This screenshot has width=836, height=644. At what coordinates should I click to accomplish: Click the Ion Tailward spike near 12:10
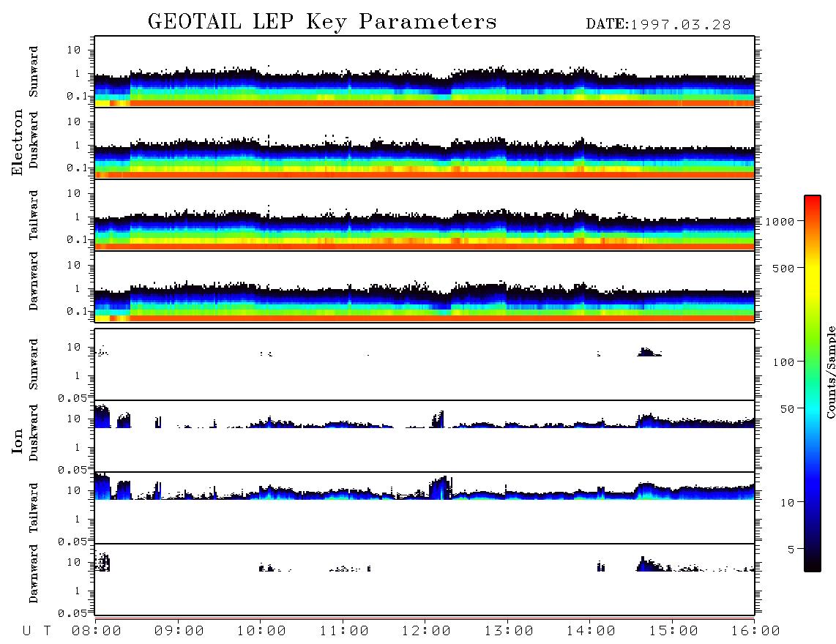(x=441, y=488)
